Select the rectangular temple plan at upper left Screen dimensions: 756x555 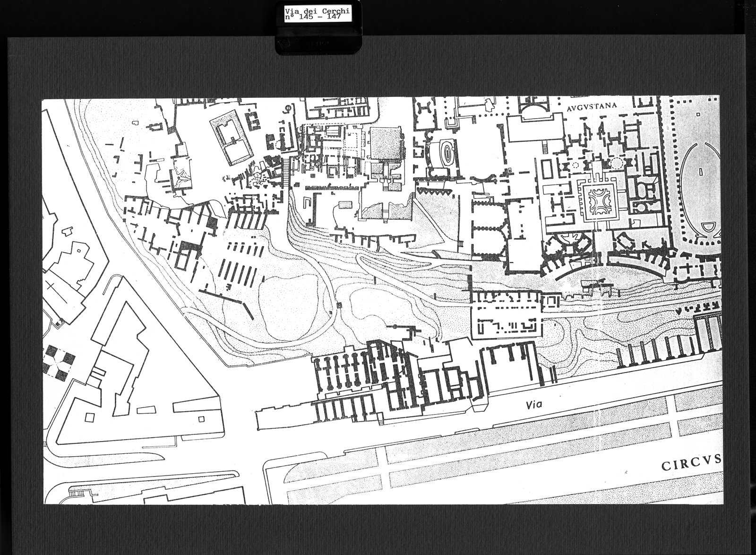(232, 136)
